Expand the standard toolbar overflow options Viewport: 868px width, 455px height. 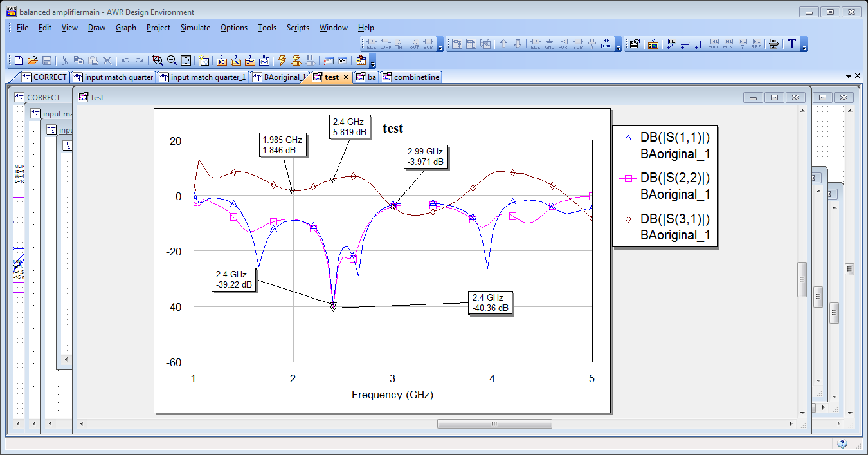(373, 63)
